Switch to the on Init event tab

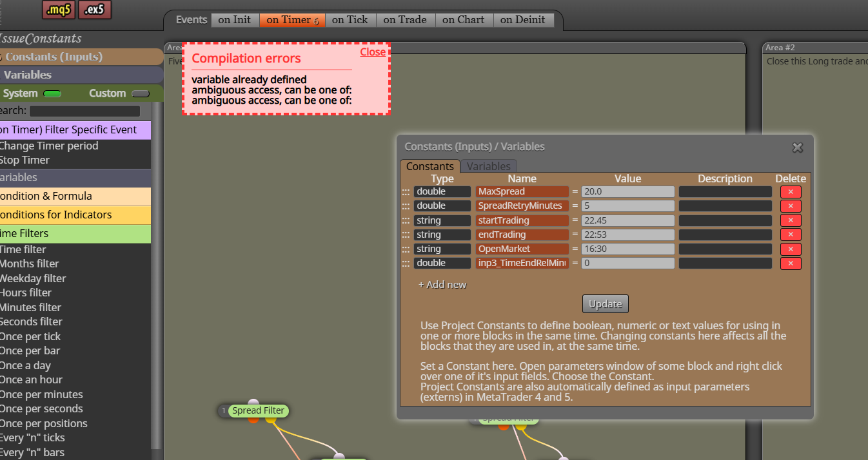tap(235, 20)
